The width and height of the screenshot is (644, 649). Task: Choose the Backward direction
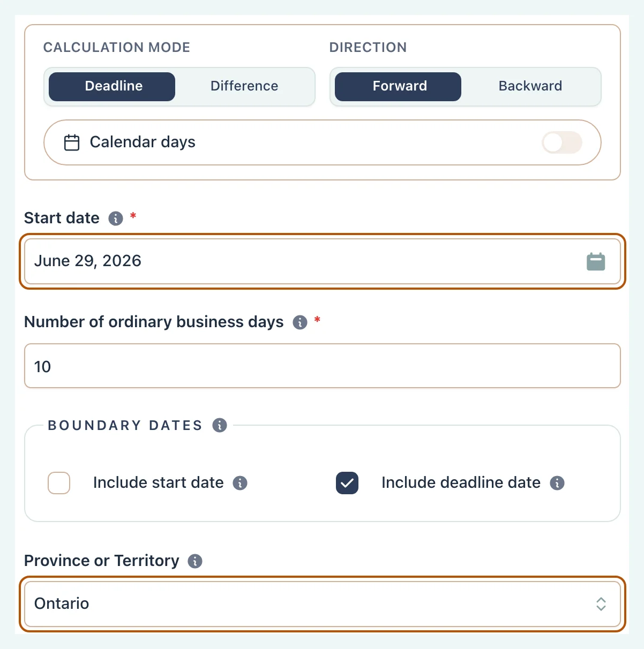pyautogui.click(x=530, y=87)
